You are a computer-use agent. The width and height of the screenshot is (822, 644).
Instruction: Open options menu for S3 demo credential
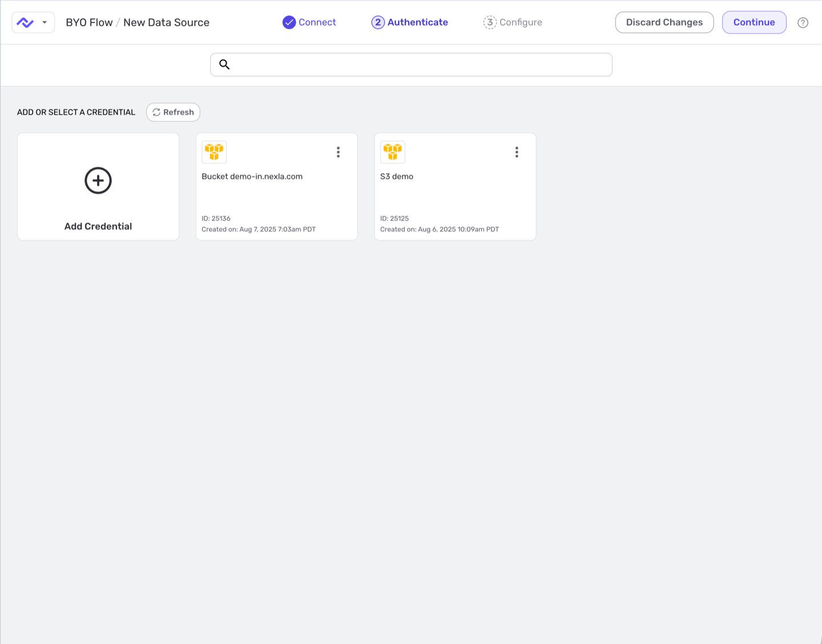click(x=517, y=152)
